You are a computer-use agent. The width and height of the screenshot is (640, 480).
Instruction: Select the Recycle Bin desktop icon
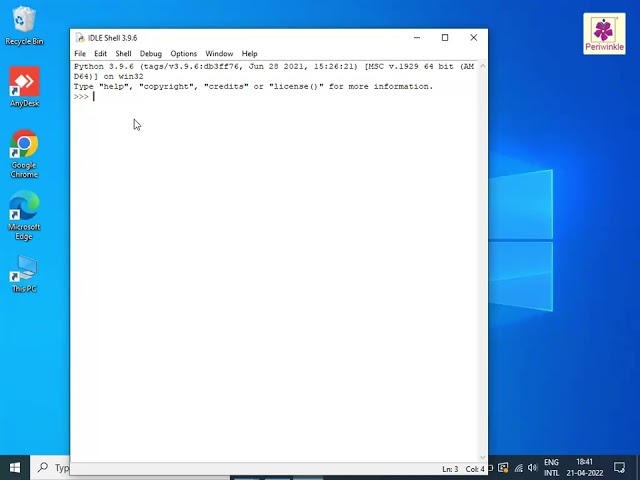pyautogui.click(x=24, y=25)
